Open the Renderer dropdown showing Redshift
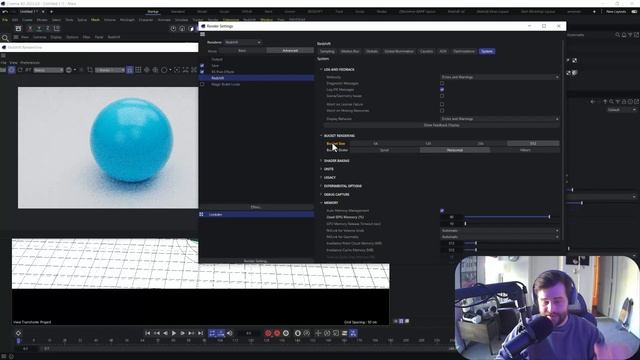The image size is (640, 360). [x=242, y=42]
